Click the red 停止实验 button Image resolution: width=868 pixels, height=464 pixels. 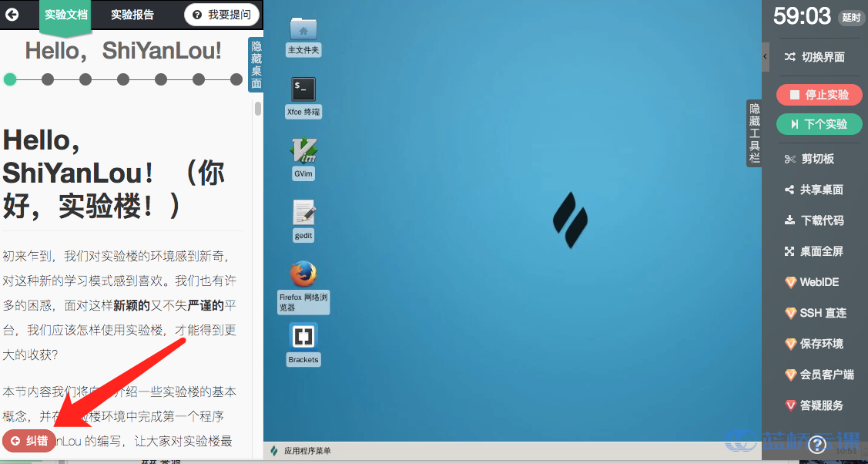(x=819, y=95)
